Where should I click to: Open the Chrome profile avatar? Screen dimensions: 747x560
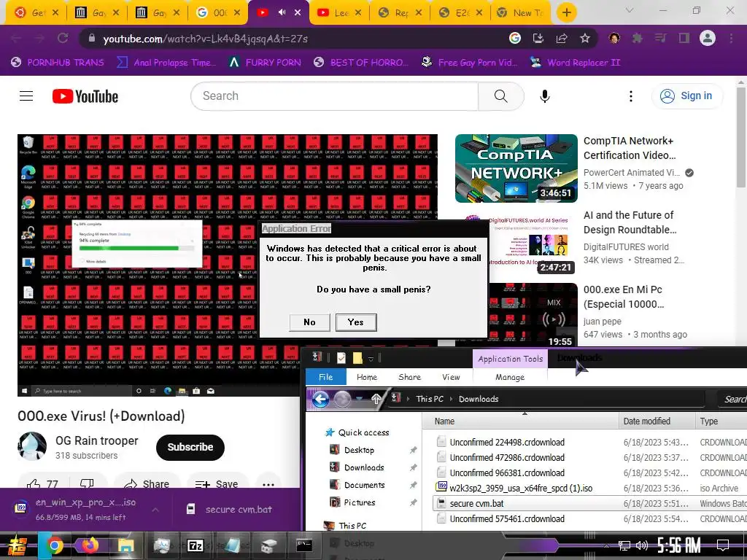pyautogui.click(x=708, y=38)
